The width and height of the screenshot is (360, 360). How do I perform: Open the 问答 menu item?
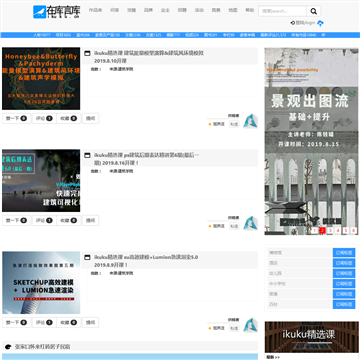114,10
